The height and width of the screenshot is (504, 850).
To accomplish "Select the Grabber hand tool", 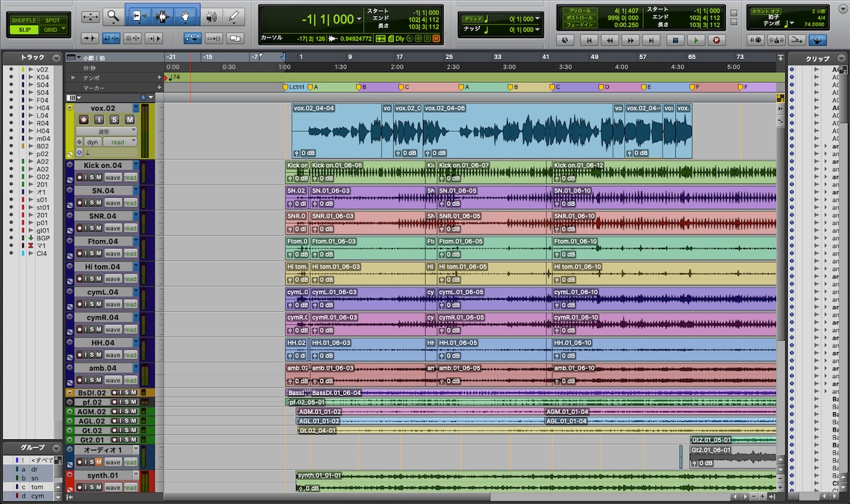I will (x=186, y=15).
